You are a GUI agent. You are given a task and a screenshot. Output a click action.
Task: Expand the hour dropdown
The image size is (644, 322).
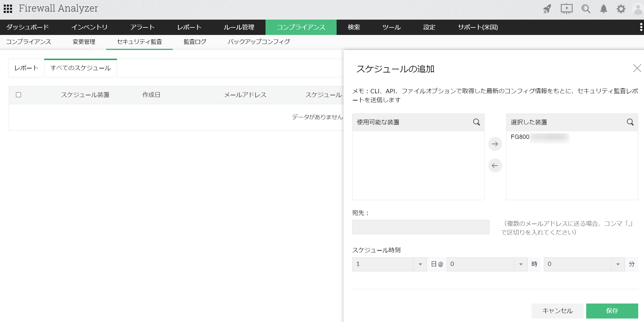pyautogui.click(x=521, y=264)
